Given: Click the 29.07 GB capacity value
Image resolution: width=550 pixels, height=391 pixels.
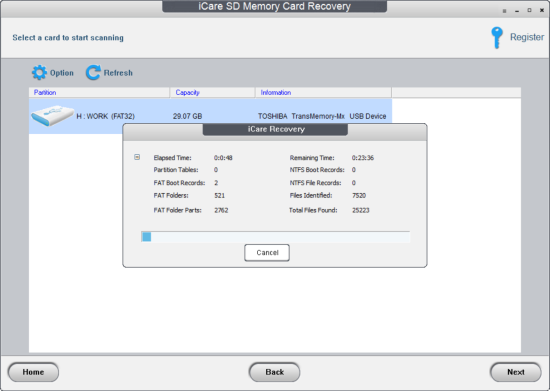Looking at the screenshot, I should point(187,116).
